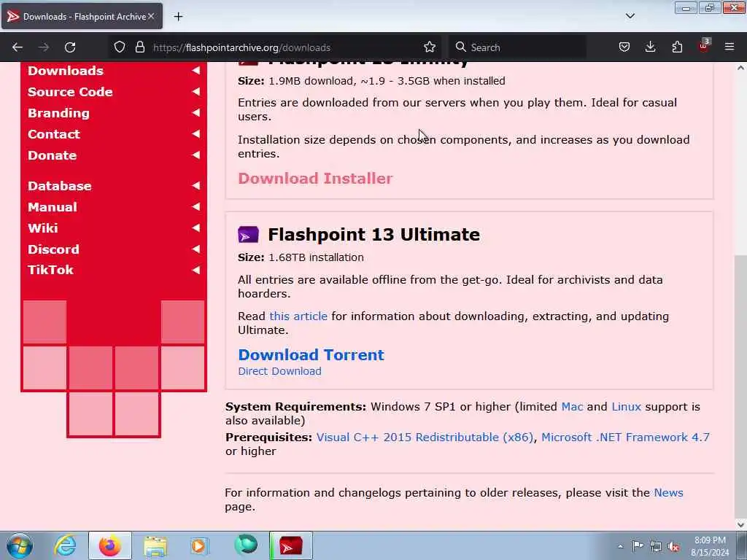Viewport: 747px width, 560px height.
Task: Switch to Firefox in the taskbar
Action: click(109, 545)
